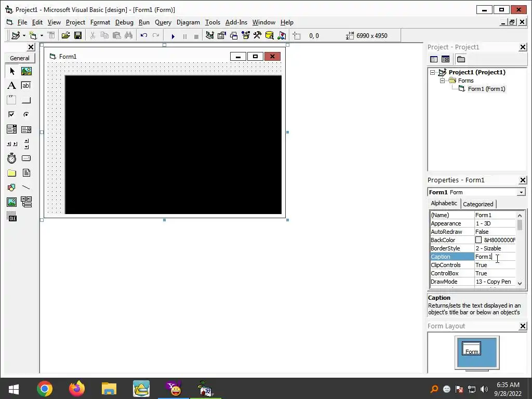The image size is (532, 399).
Task: Select the AutoRedraw property row
Action: click(473, 232)
